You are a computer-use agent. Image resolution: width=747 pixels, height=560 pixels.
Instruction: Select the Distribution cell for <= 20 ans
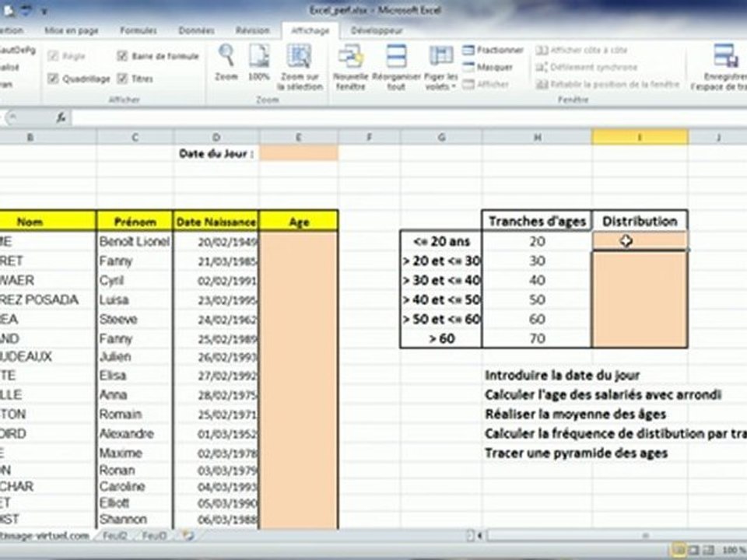[640, 241]
